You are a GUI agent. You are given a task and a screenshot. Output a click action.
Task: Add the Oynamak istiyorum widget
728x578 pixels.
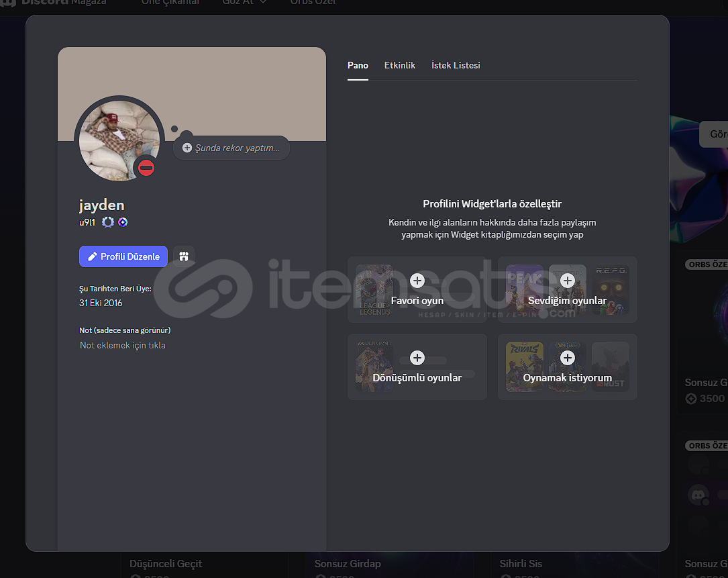click(568, 367)
